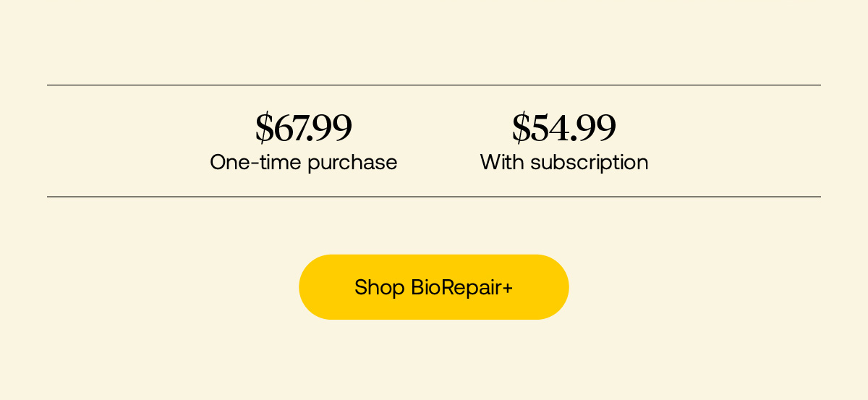Click the With subscription label
868x400 pixels.
pyautogui.click(x=564, y=162)
